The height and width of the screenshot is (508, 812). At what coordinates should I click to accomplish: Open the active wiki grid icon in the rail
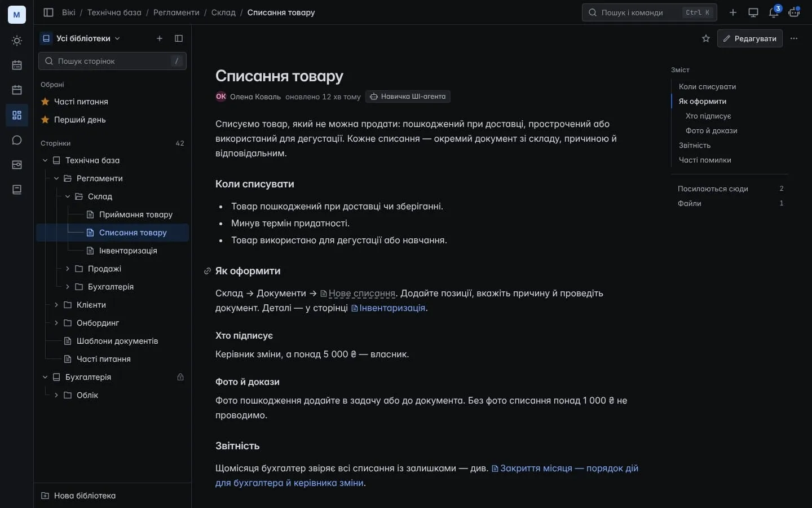17,115
